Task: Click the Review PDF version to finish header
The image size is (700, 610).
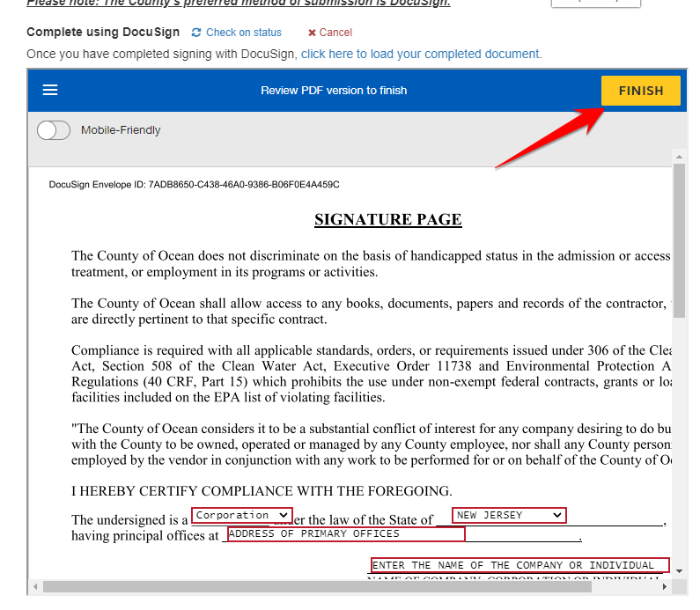Action: pos(334,91)
